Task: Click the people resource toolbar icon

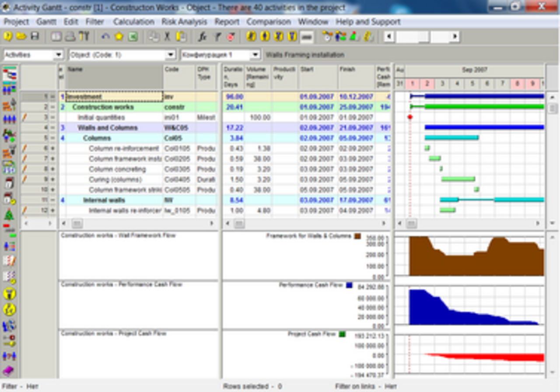Action: (x=341, y=37)
